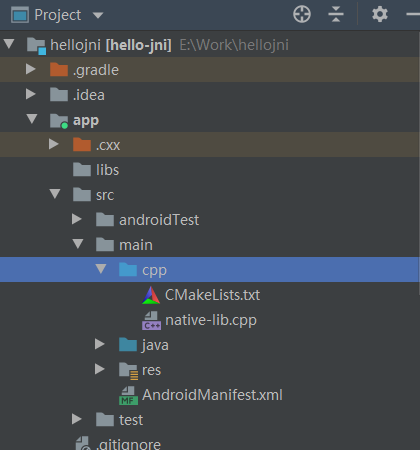Select the 'cpp' folder label

pyautogui.click(x=154, y=271)
